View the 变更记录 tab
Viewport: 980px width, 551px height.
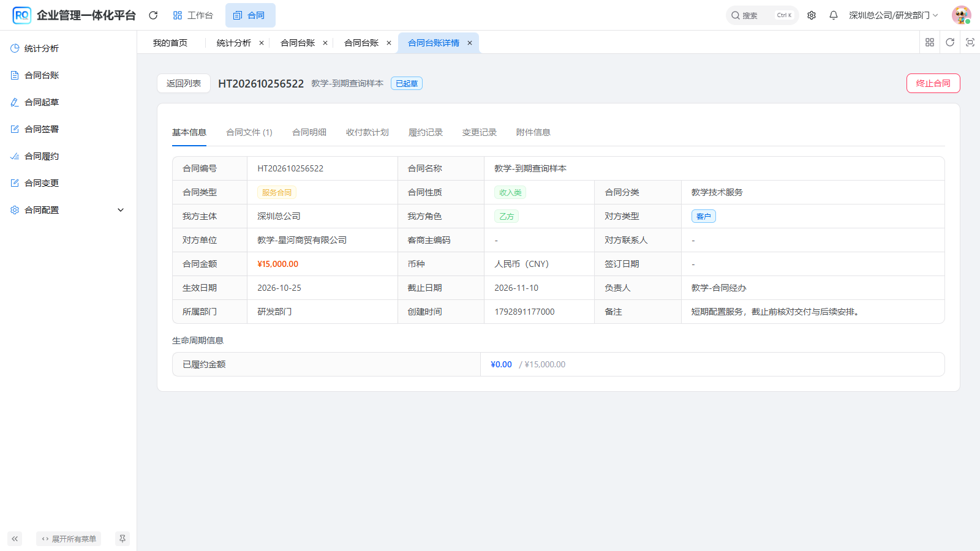click(480, 132)
